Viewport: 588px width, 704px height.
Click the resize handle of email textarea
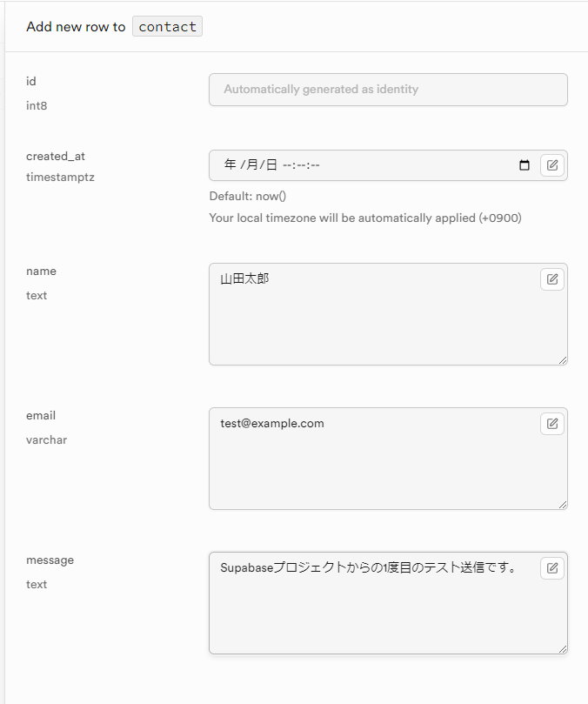pos(562,504)
